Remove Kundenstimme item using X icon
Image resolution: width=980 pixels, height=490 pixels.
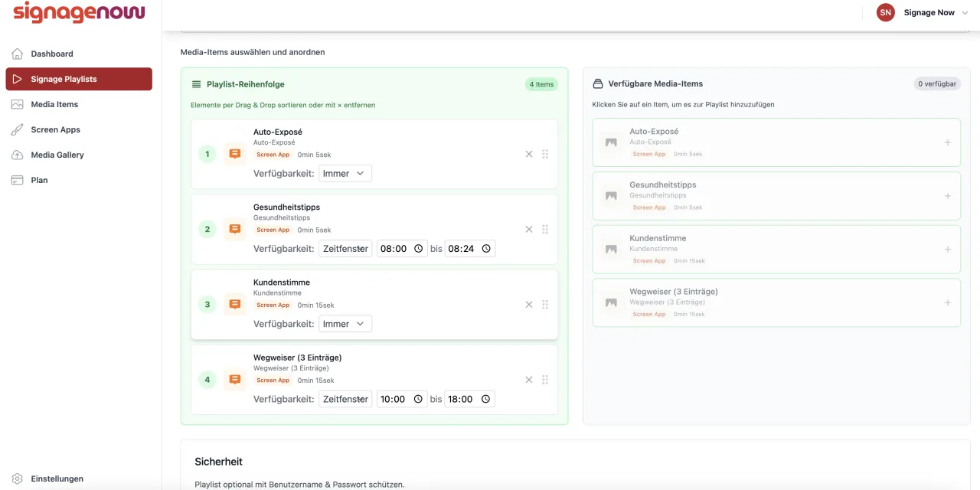pos(529,304)
